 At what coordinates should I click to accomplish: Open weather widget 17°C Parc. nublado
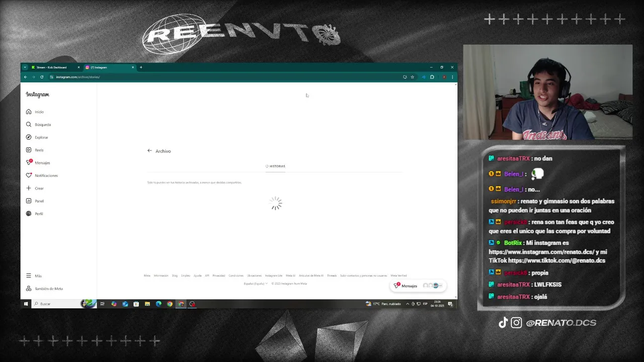click(383, 304)
